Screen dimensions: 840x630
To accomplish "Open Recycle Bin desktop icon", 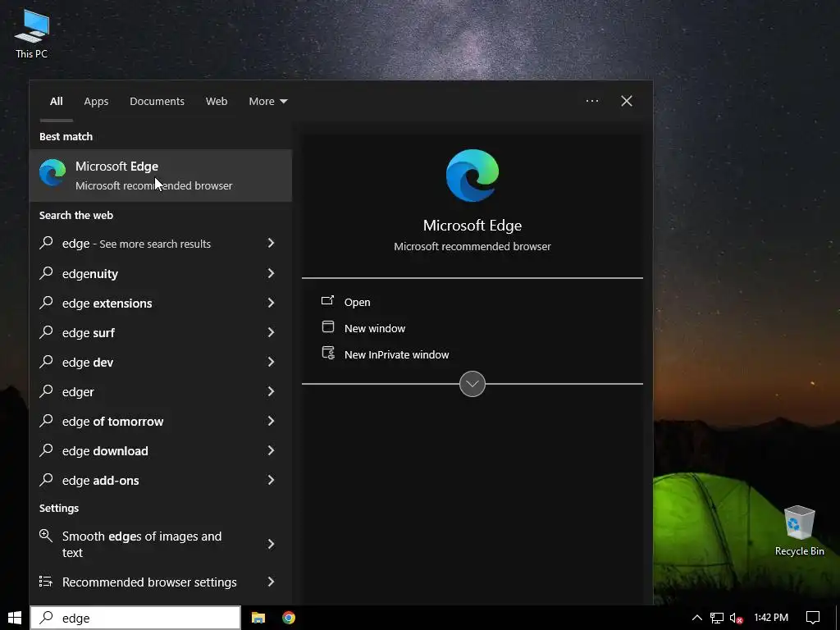I will (799, 531).
